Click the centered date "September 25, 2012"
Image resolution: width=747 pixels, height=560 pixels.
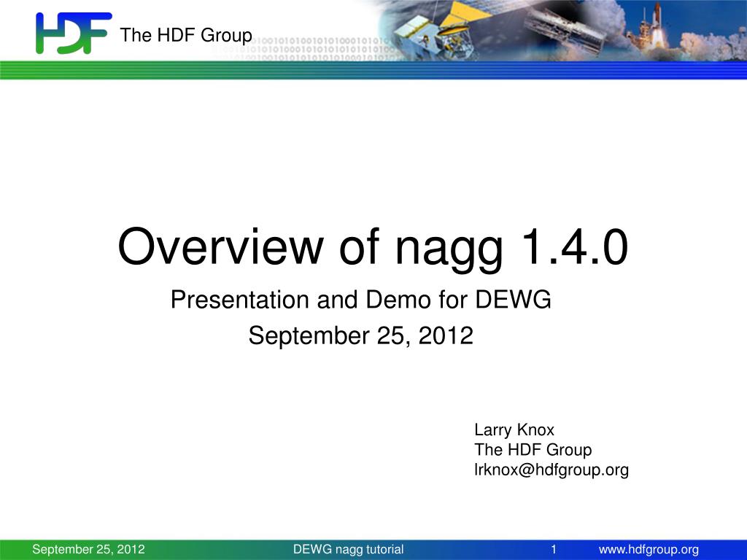[360, 335]
